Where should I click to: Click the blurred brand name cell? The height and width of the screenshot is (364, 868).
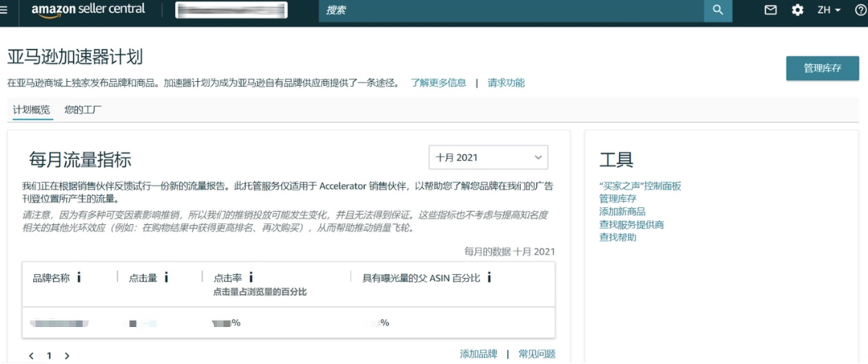pyautogui.click(x=59, y=322)
